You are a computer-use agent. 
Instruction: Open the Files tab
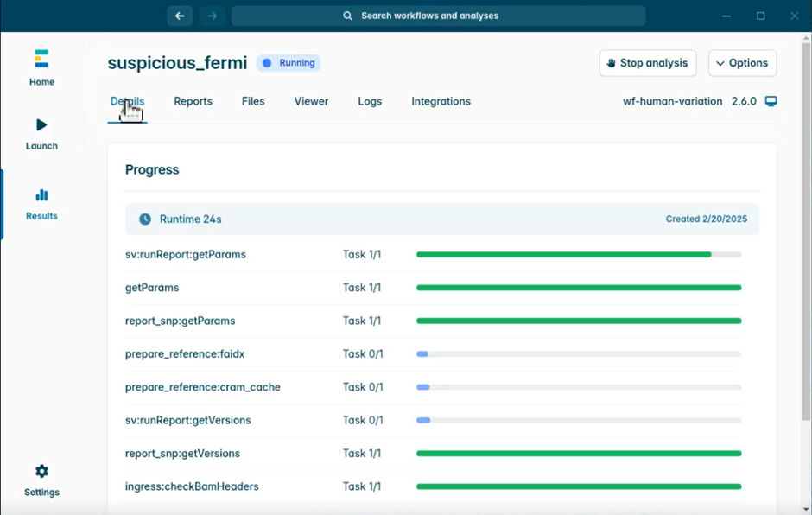[x=253, y=102]
